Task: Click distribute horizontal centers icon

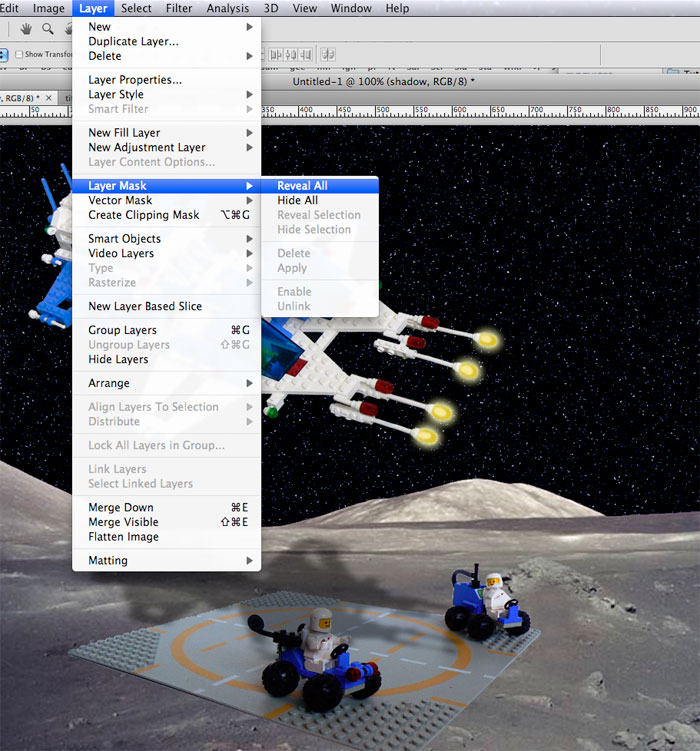Action: (x=291, y=55)
